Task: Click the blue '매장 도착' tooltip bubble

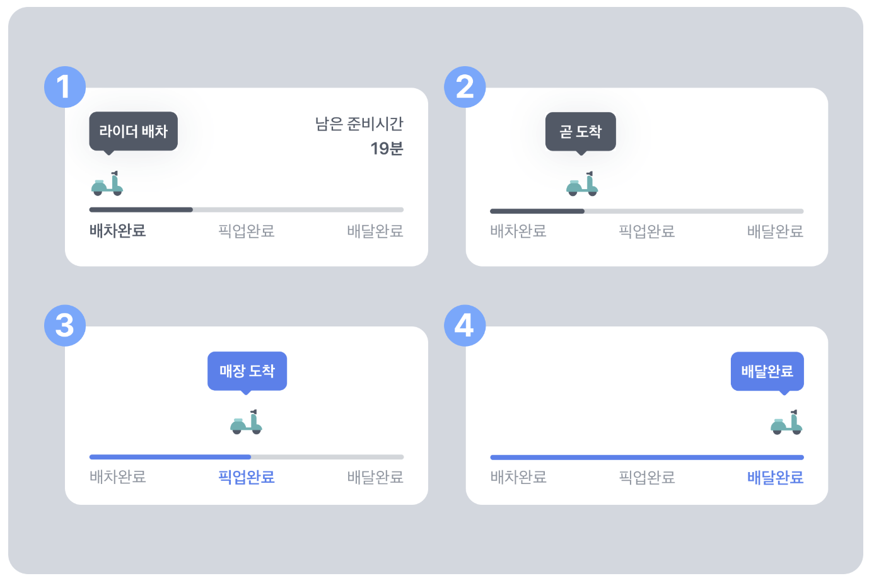Action: (x=247, y=371)
